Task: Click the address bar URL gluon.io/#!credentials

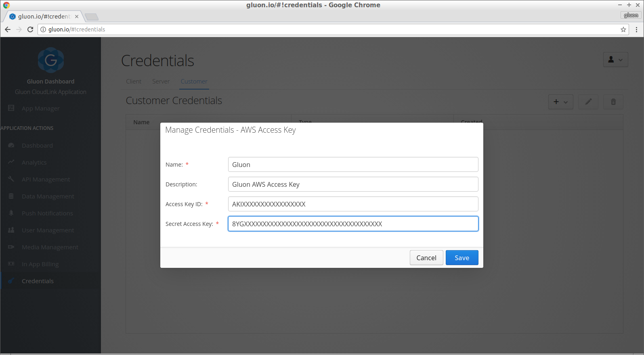Action: pos(77,29)
